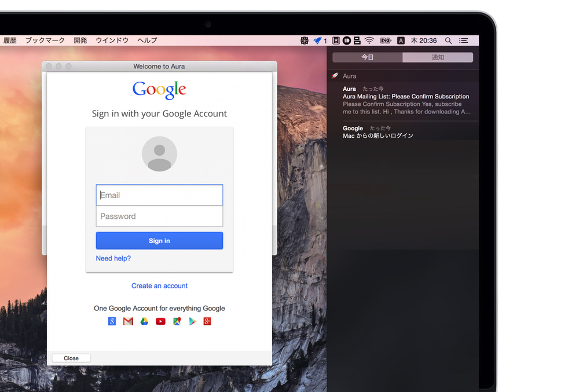Click the Aura group header in Notification Center
Viewport: 579px width, 392px height.
click(x=402, y=76)
